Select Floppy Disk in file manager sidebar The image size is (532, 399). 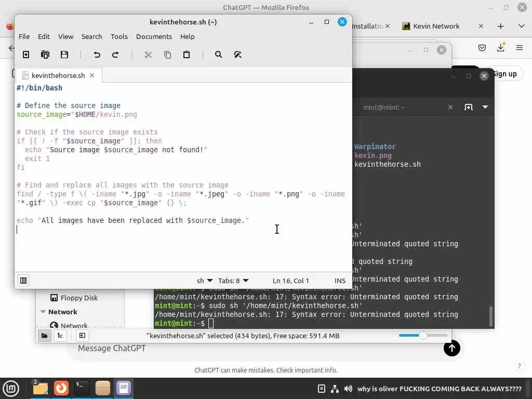pyautogui.click(x=74, y=298)
